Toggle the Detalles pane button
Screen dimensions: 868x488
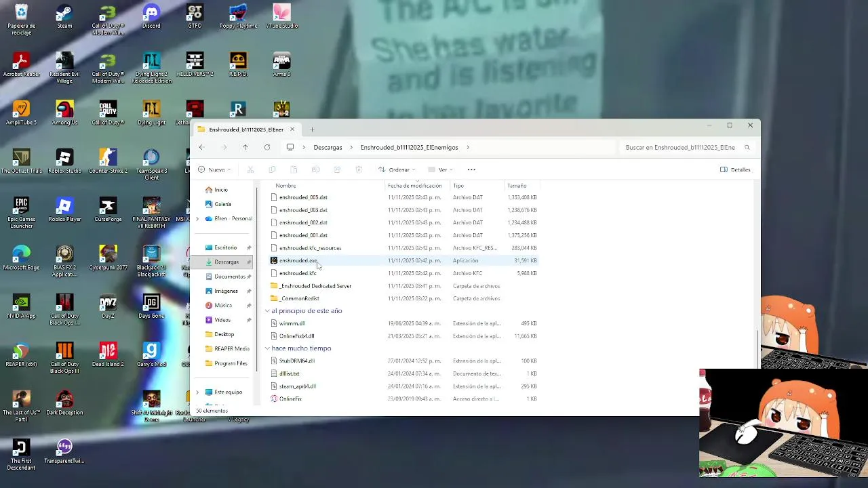coord(735,169)
